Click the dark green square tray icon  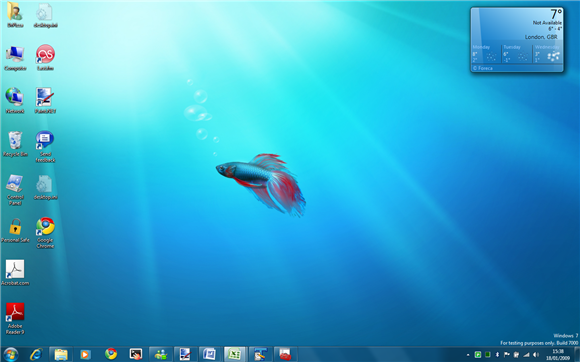pos(488,355)
